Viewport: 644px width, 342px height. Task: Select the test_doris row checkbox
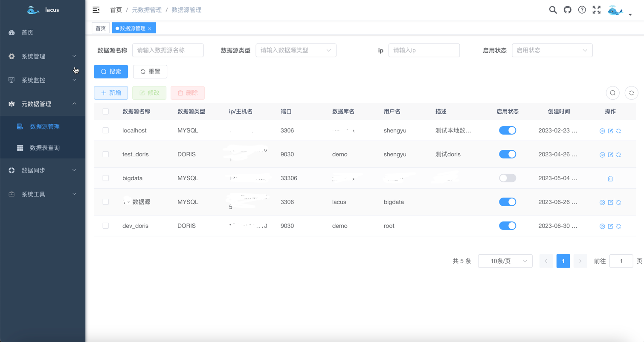tap(105, 154)
